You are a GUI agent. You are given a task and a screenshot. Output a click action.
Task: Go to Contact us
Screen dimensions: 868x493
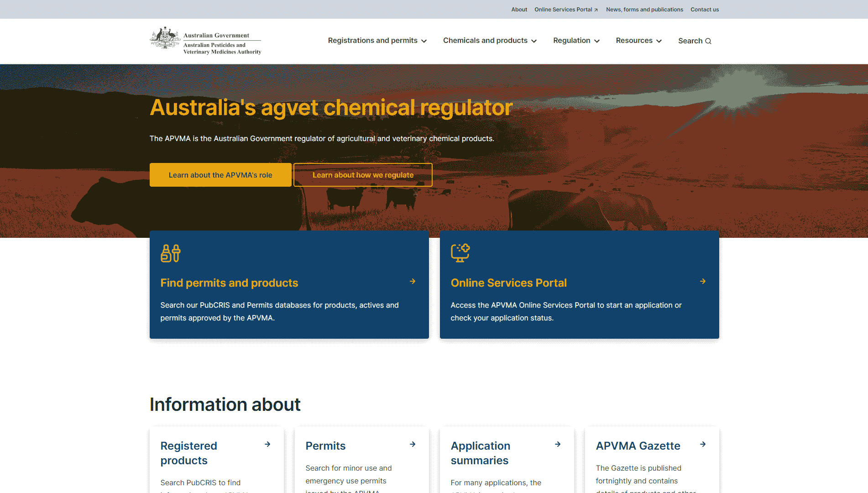point(705,10)
